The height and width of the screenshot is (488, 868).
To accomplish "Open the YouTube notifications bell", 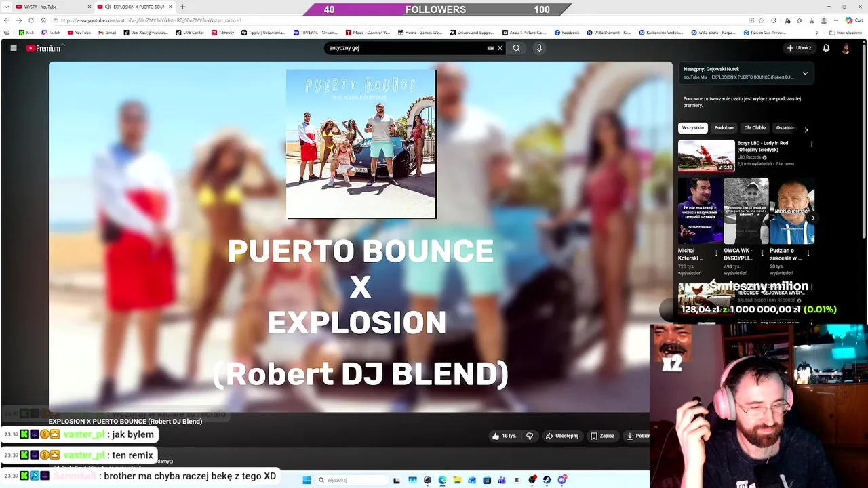I will 826,48.
